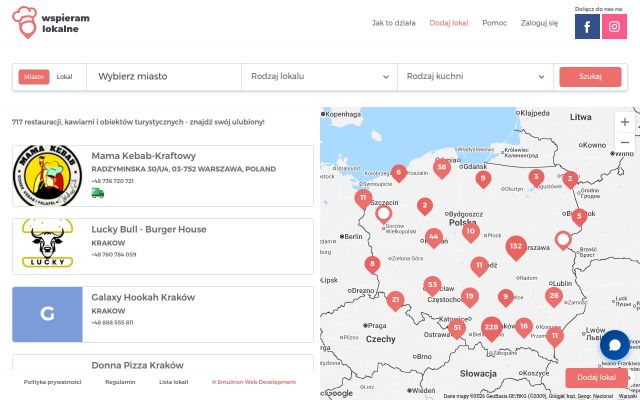Image resolution: width=640 pixels, height=400 pixels.
Task: Select the map cluster marker 132
Action: tap(516, 247)
